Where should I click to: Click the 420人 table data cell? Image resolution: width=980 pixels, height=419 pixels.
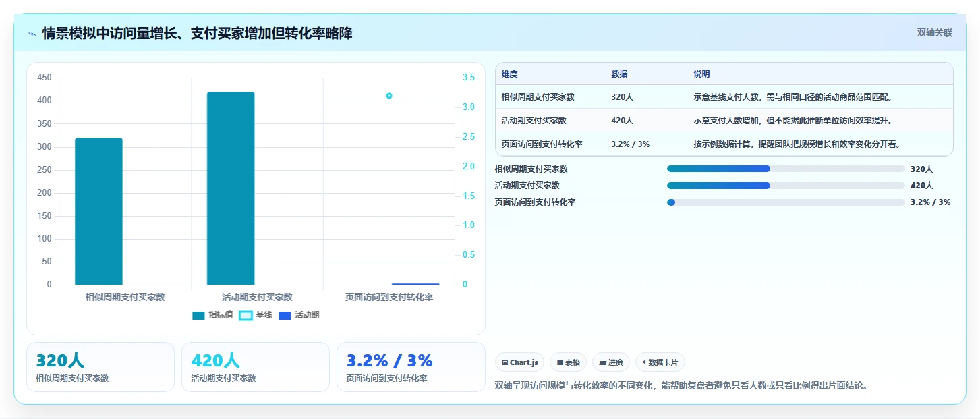tap(622, 121)
